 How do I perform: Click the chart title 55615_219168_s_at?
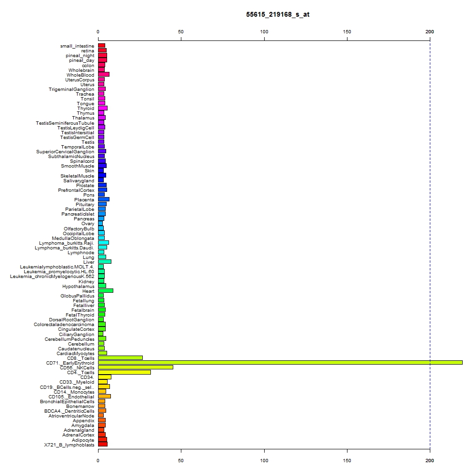(x=278, y=14)
